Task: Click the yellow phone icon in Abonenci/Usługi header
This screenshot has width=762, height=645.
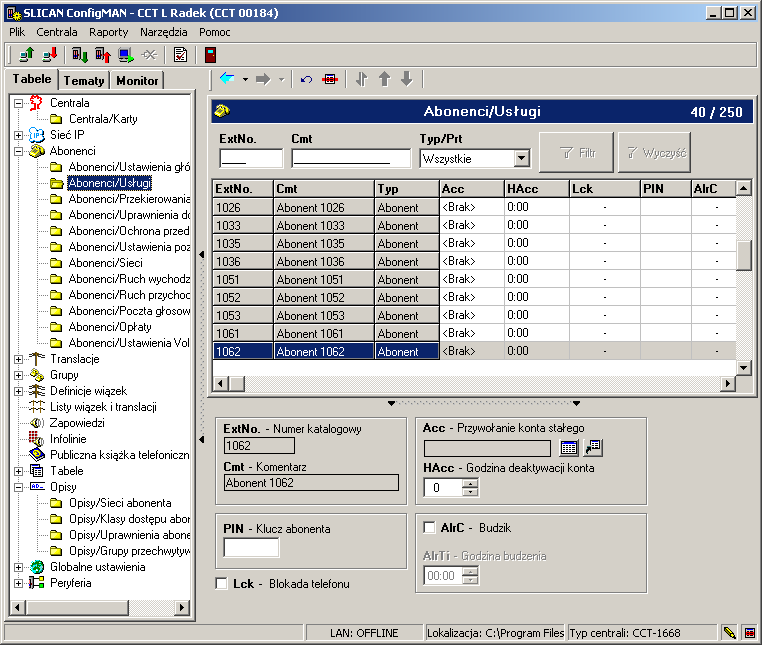Action: coord(222,111)
